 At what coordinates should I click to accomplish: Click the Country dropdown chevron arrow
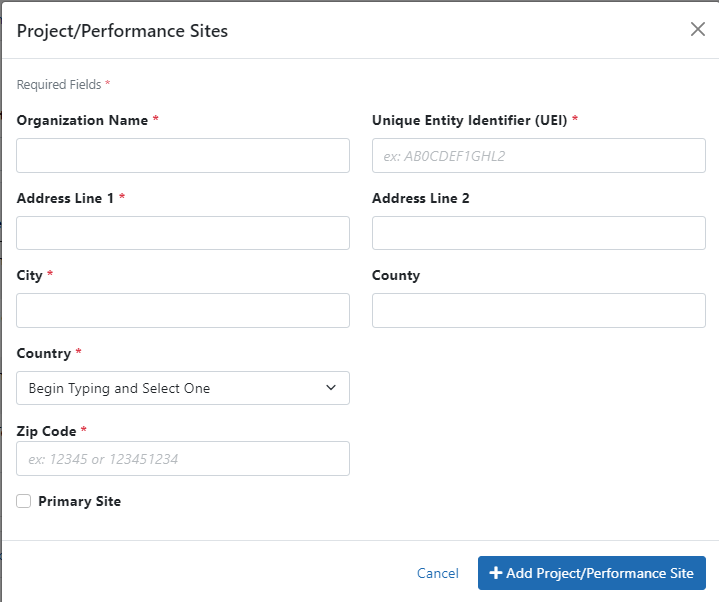tap(331, 388)
